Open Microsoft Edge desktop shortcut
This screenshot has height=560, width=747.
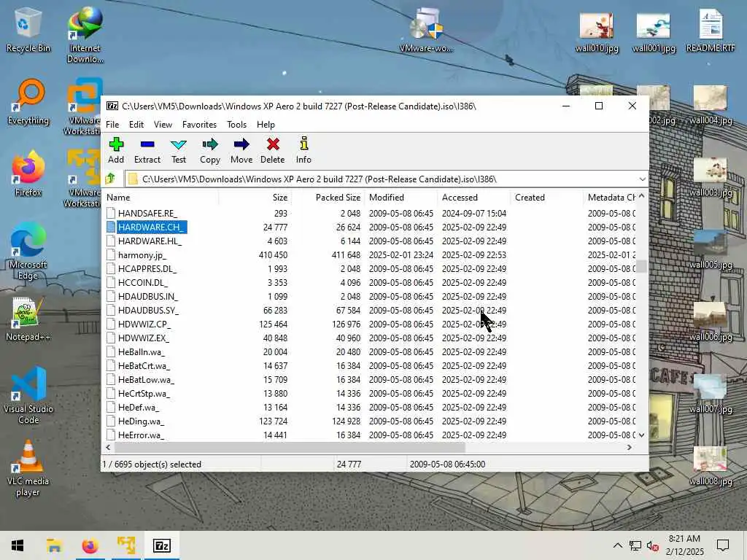[28, 251]
